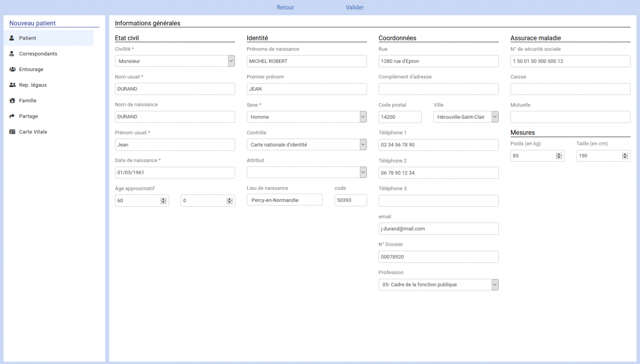
Task: Click the N° de sécurité sociale field
Action: [x=570, y=61]
